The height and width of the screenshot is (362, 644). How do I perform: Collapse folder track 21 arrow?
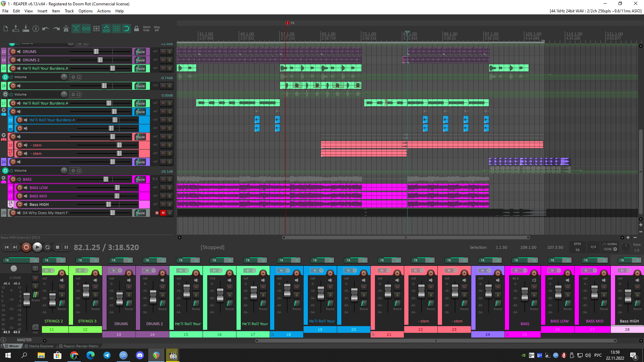point(4,135)
